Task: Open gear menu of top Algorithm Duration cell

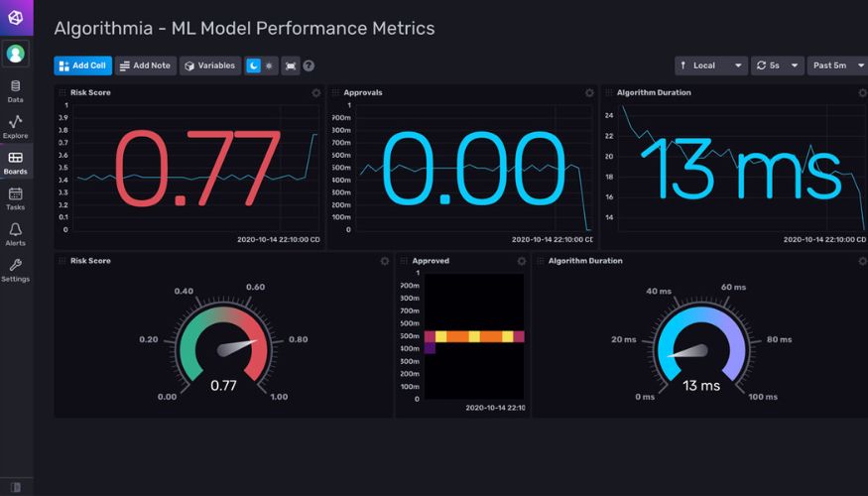Action: [862, 93]
